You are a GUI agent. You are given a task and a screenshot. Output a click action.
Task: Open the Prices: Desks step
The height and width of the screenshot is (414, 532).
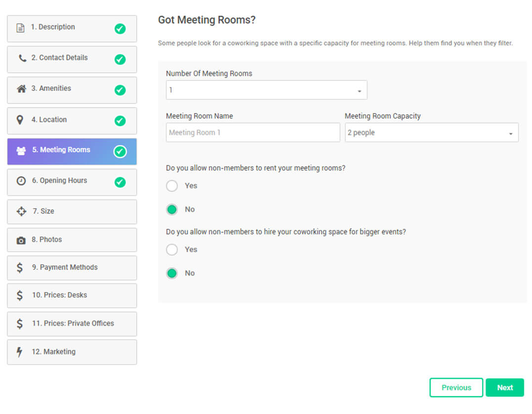72,295
